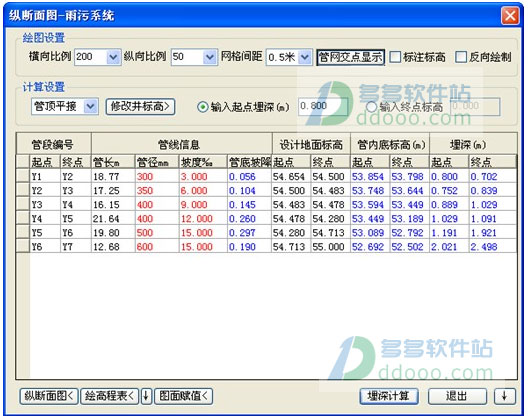Click the down-arrow button next to 退出

(504, 396)
